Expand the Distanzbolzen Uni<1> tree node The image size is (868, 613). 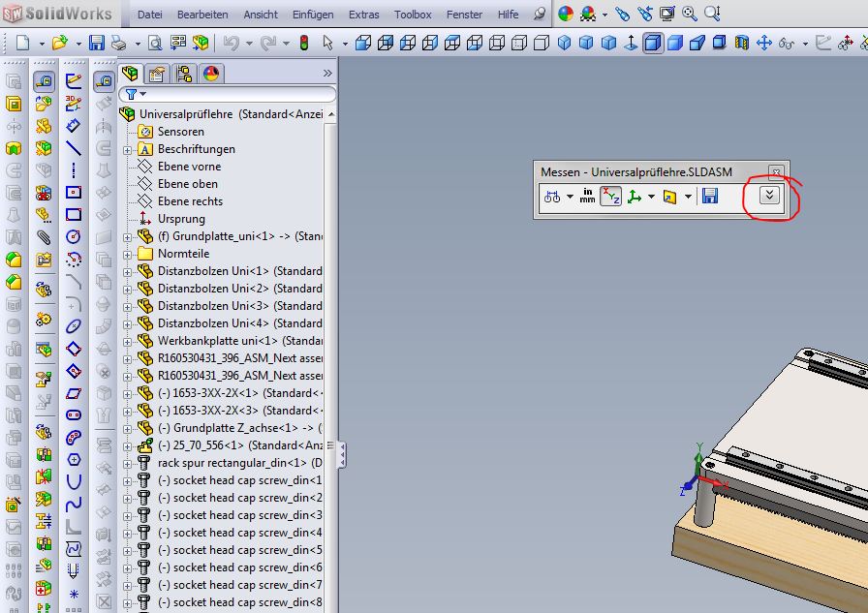127,272
